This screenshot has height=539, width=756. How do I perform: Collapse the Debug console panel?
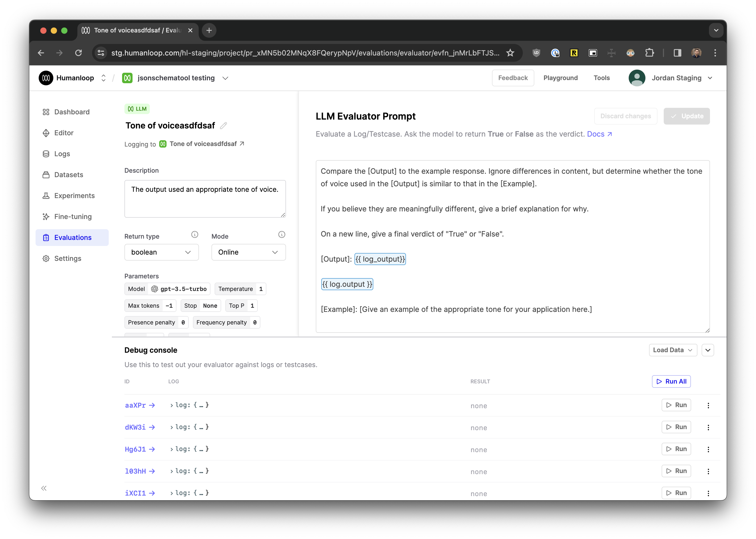point(708,350)
